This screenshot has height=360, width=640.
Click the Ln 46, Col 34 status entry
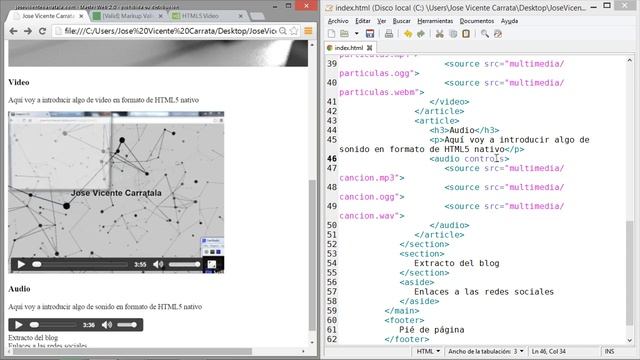(549, 351)
